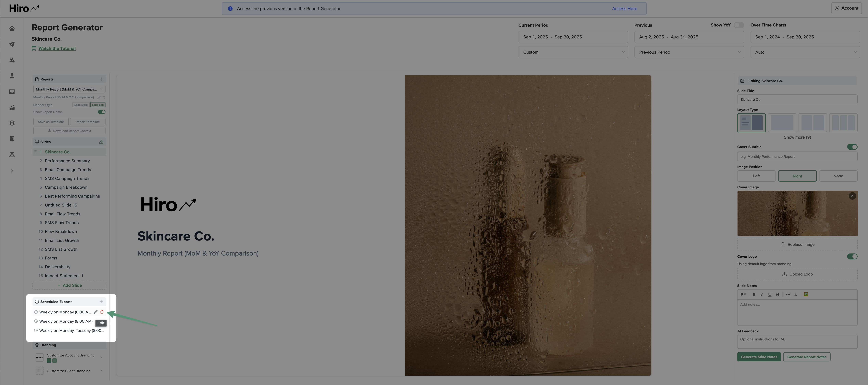The image size is (868, 385).
Task: Set image position to Right
Action: pos(797,176)
